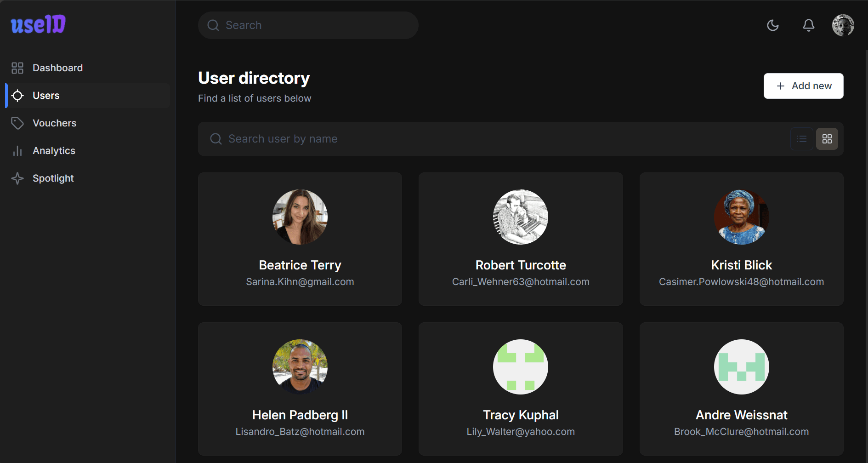Click email Carli_Wehner63@hotmail.com
Screen dimensions: 868x463
pos(521,282)
